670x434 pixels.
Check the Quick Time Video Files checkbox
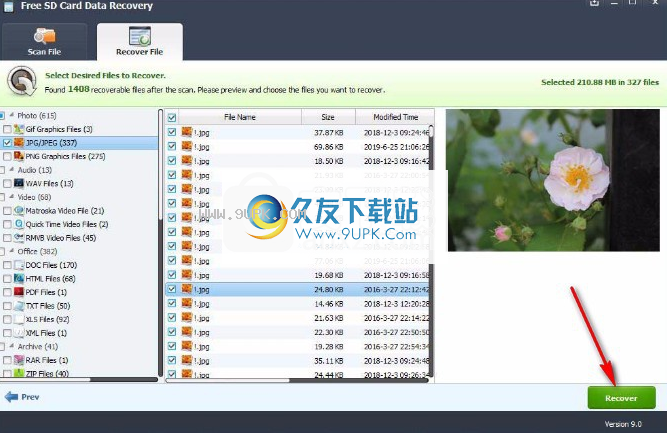[x=7, y=224]
